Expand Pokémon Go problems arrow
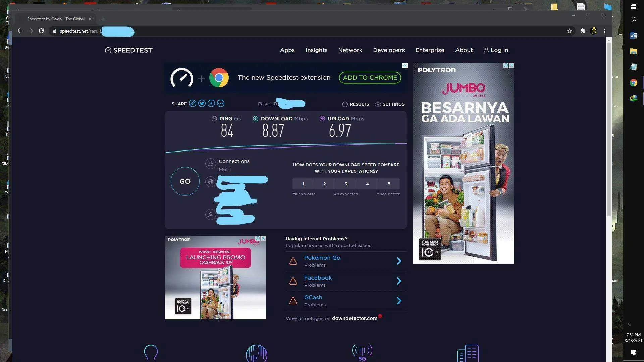 coord(399,261)
